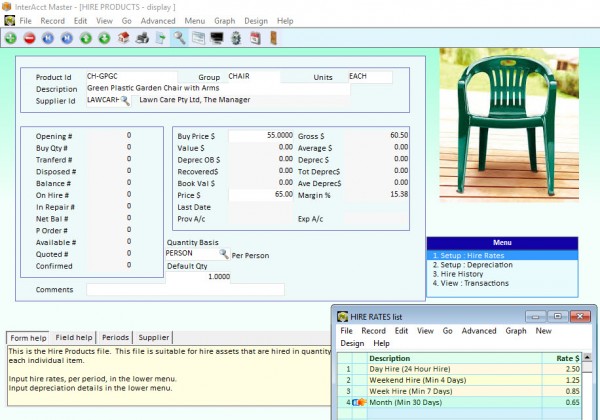The height and width of the screenshot is (420, 600).
Task: Go to last record with blue icon
Action: click(67, 38)
